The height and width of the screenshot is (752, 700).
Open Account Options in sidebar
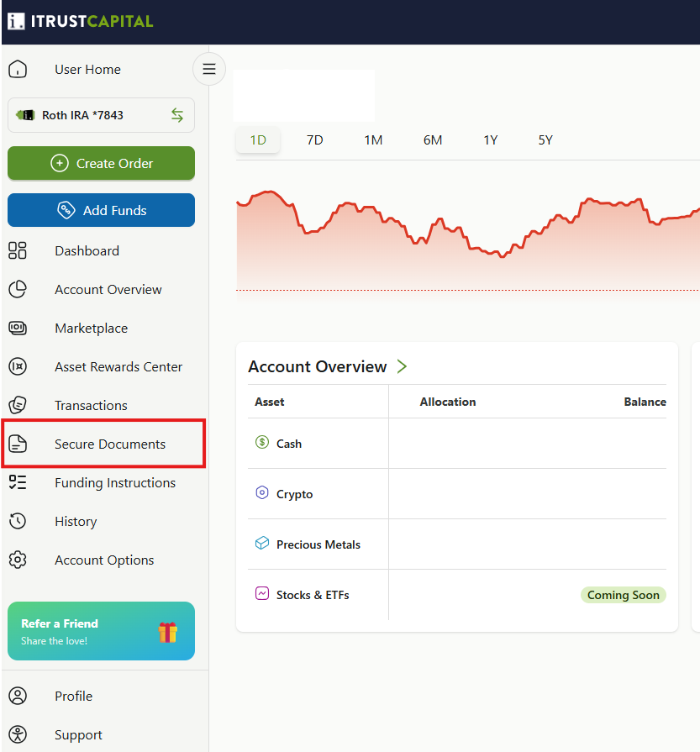click(x=104, y=560)
